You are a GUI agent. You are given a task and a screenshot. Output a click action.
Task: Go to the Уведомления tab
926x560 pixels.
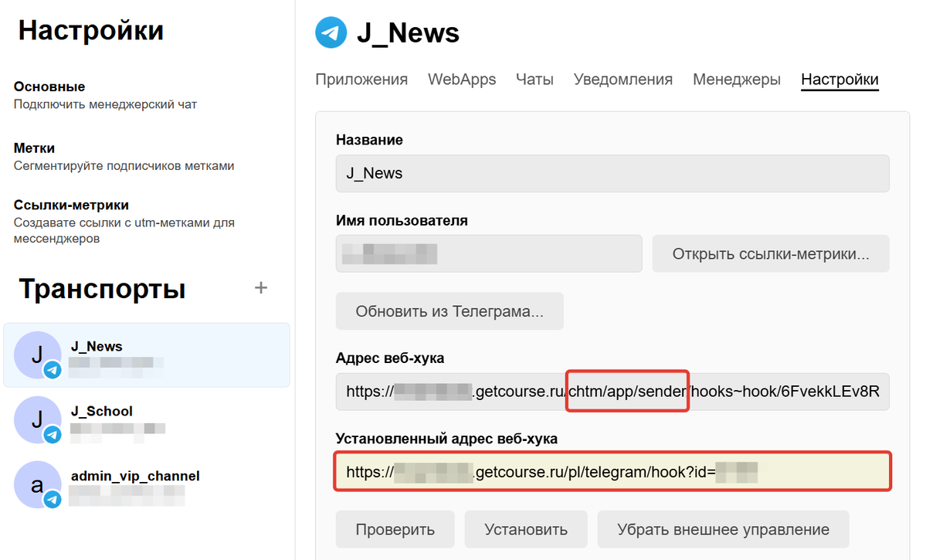click(x=623, y=79)
